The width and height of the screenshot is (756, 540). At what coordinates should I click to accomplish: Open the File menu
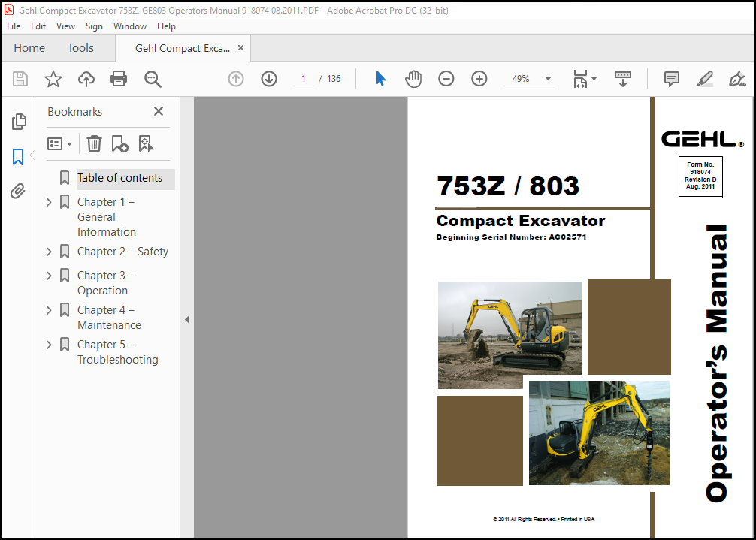[x=14, y=26]
